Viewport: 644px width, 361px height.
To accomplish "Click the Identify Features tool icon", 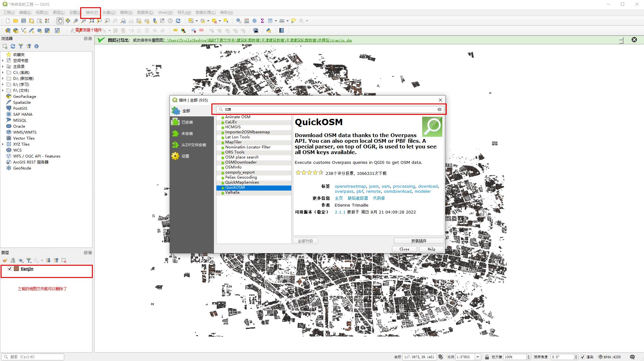I will pyautogui.click(x=238, y=21).
